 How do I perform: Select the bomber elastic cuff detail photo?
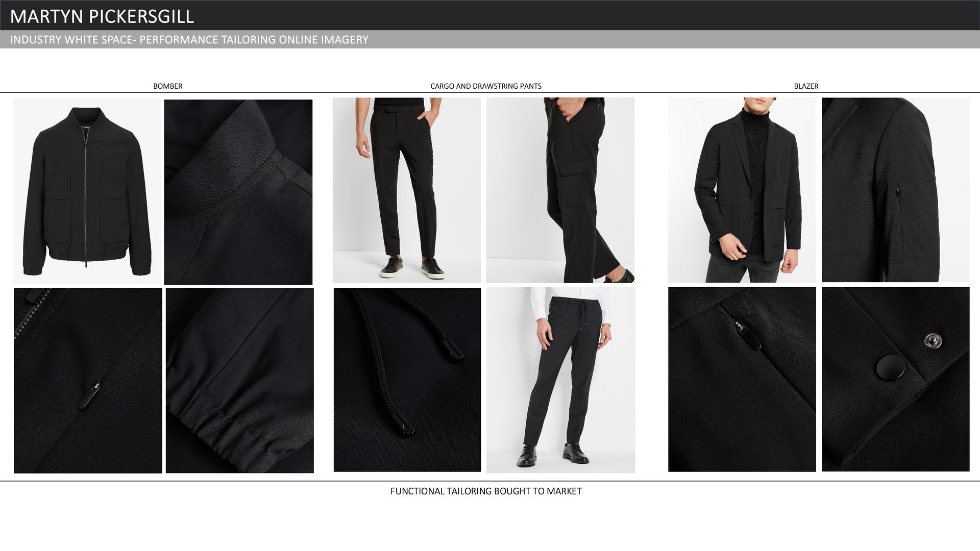point(239,381)
